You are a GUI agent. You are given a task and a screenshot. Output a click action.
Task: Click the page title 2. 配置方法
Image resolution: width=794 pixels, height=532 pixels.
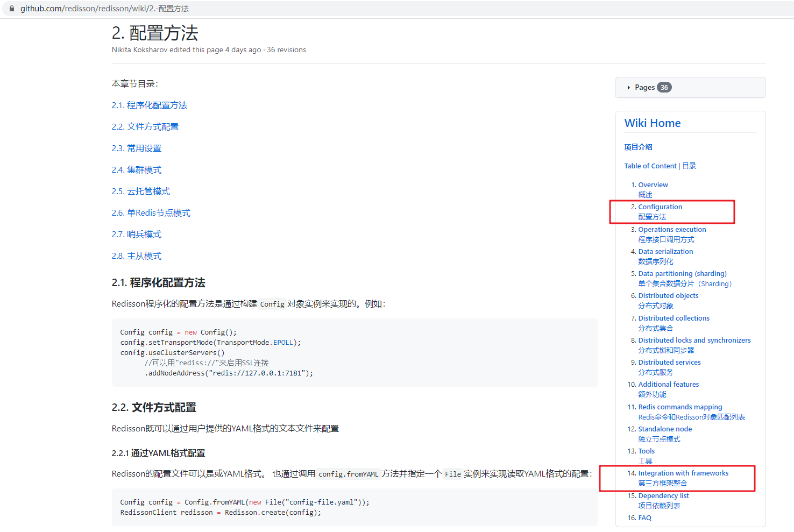[155, 33]
